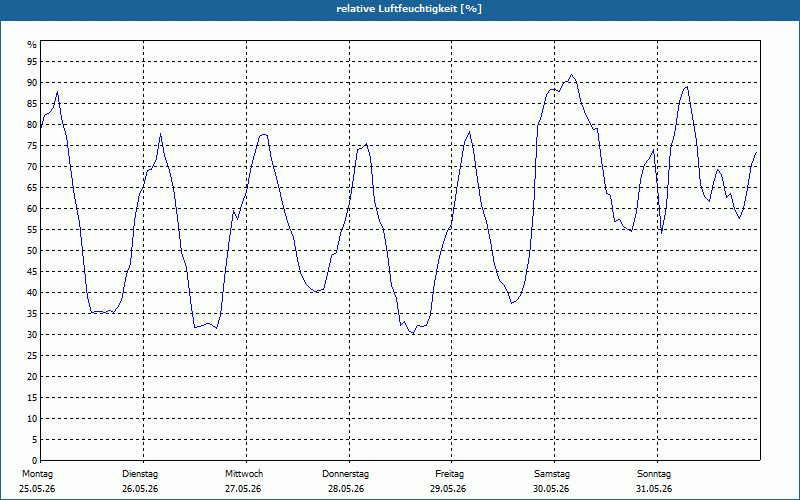Click the "85" y-axis label

point(32,104)
